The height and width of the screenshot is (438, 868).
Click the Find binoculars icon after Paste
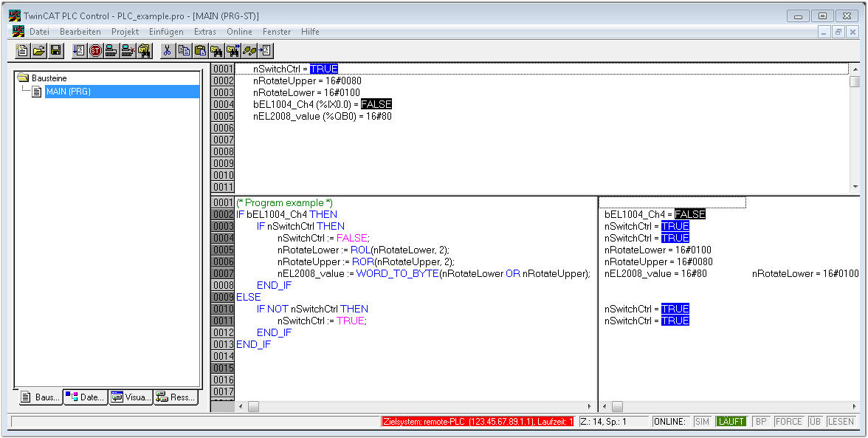(x=216, y=50)
